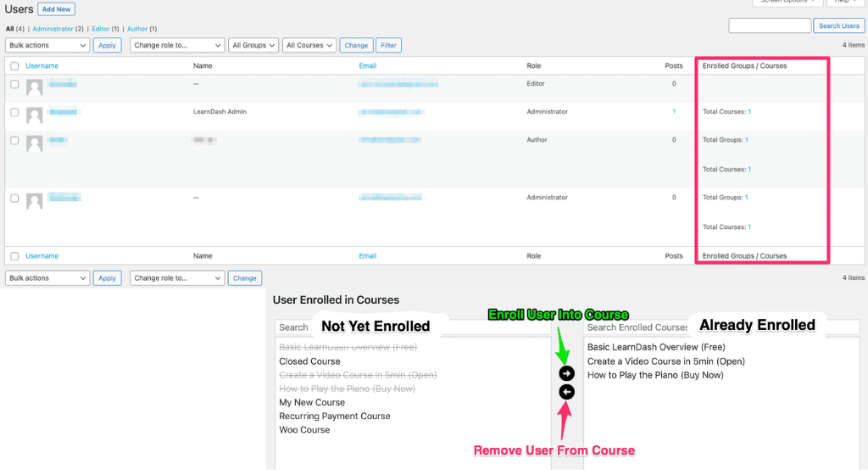Click the Author user's avatar image

pos(34,143)
